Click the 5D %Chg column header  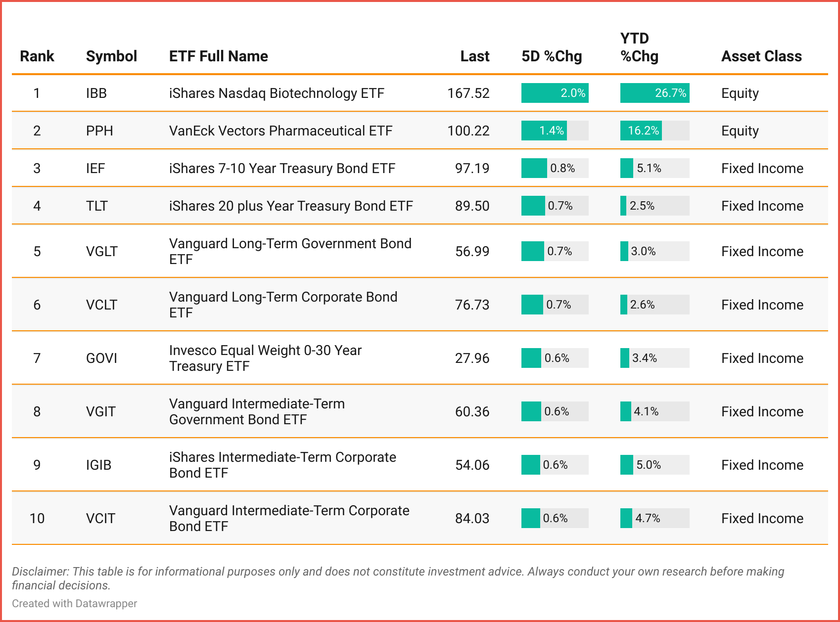tap(552, 56)
